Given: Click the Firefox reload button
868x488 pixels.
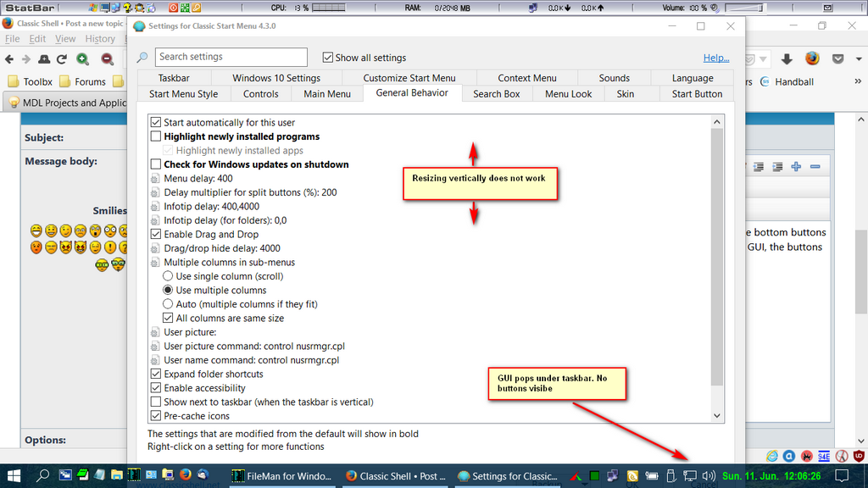Looking at the screenshot, I should 62,59.
